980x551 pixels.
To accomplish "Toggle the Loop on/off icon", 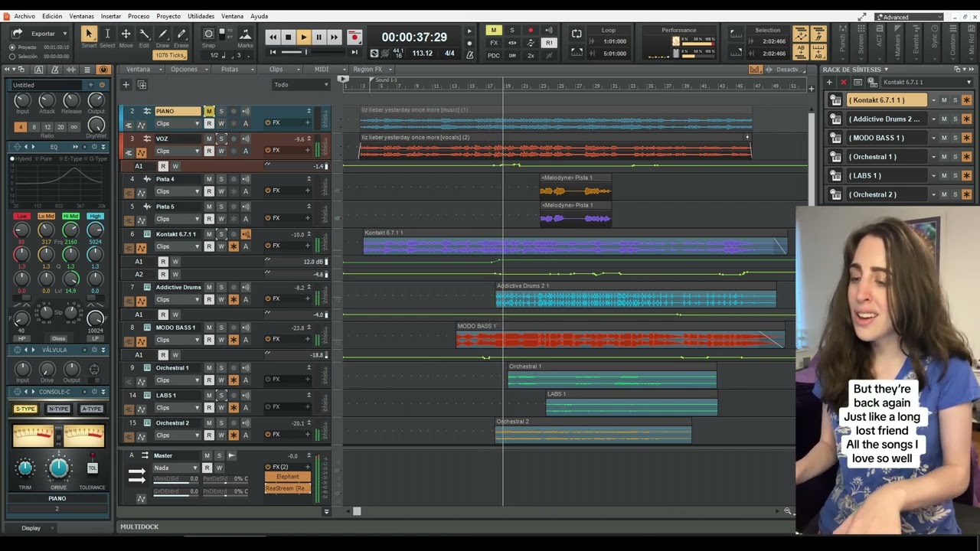I will click(x=577, y=34).
